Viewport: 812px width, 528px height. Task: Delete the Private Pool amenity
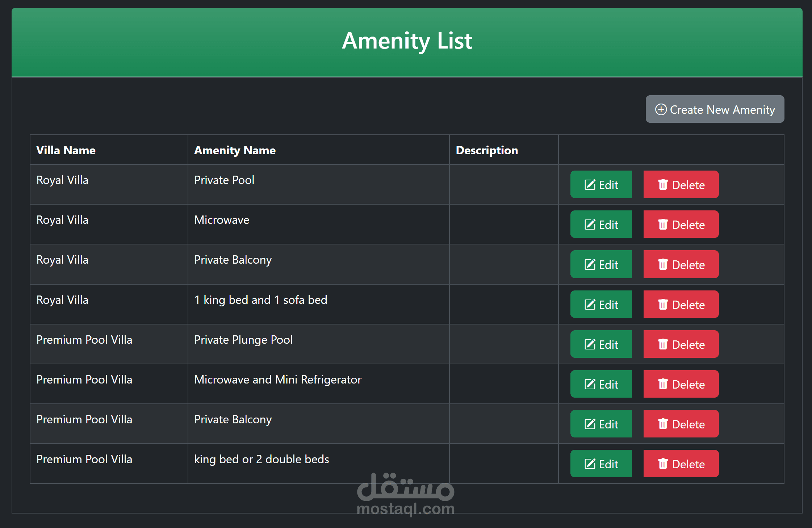coord(681,185)
